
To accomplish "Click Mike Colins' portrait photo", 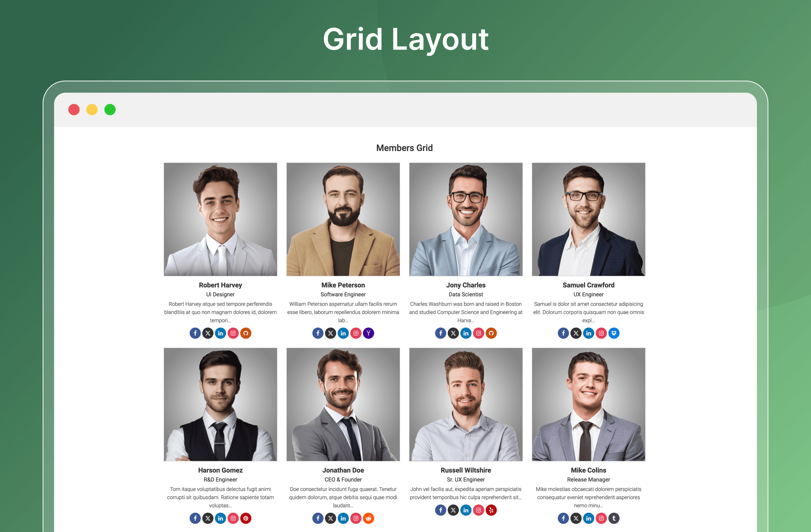I will pos(589,404).
